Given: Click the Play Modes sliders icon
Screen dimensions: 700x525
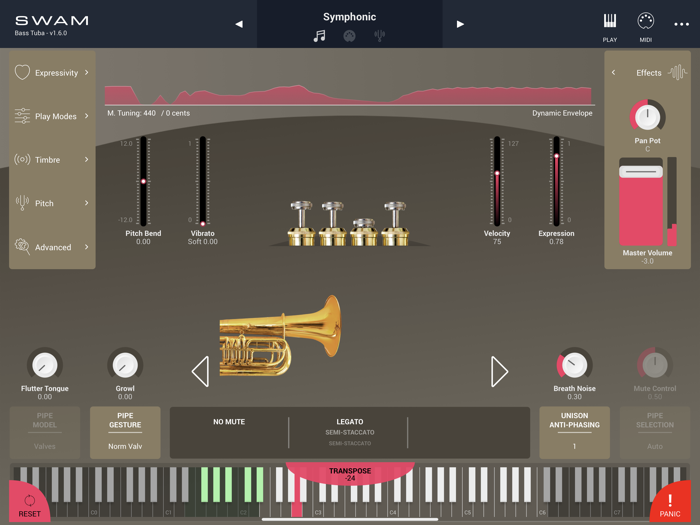Looking at the screenshot, I should (22, 116).
